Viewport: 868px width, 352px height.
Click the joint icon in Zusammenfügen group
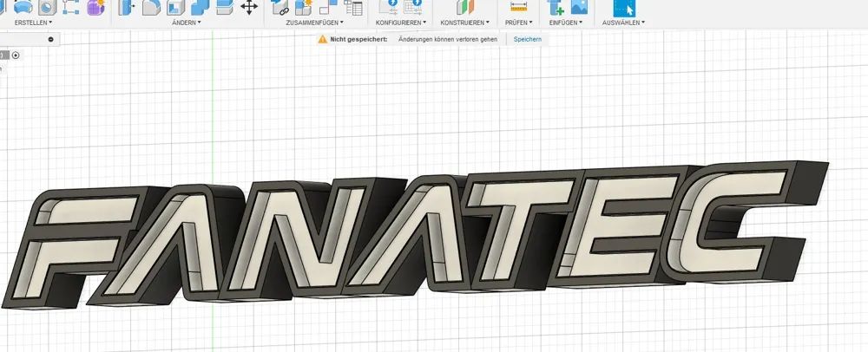click(328, 7)
